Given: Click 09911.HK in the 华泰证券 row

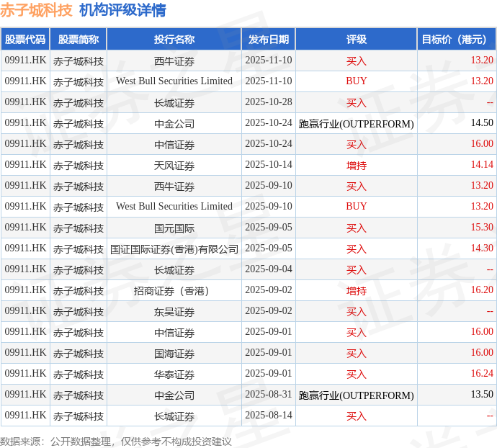Looking at the screenshot, I should tap(25, 374).
